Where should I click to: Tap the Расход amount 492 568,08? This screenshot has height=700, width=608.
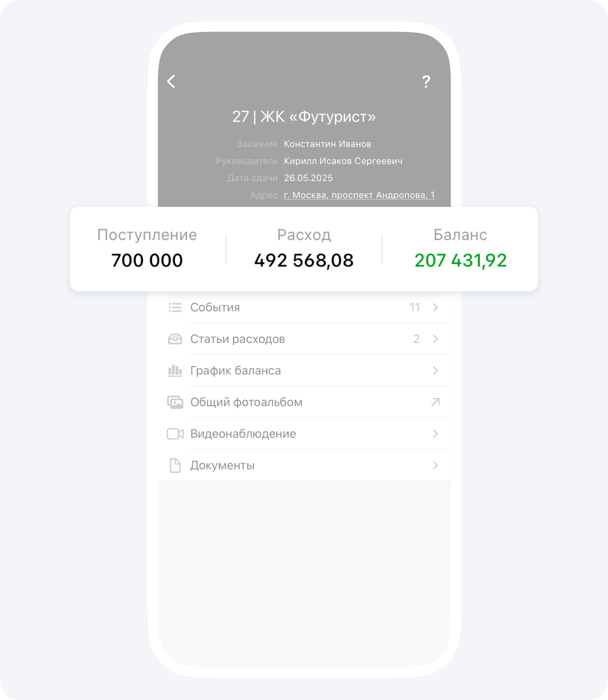coord(304,260)
